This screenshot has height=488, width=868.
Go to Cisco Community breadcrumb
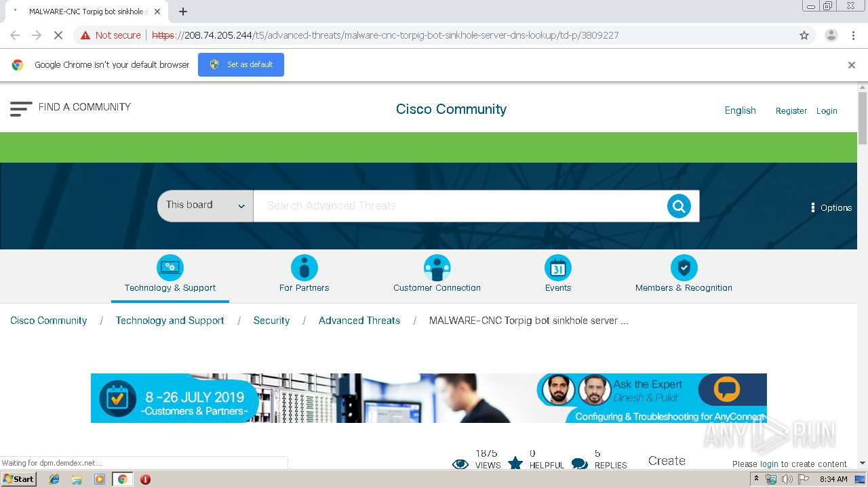[x=49, y=321]
